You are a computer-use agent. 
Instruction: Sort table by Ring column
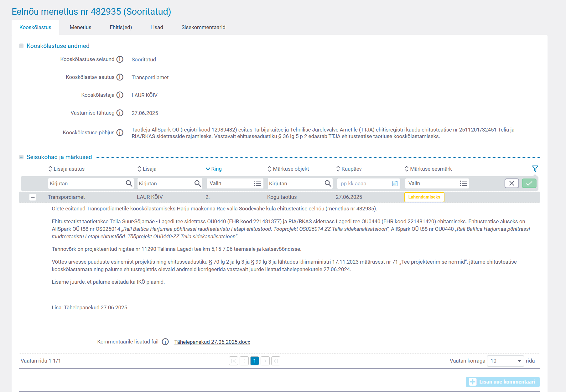coord(214,169)
